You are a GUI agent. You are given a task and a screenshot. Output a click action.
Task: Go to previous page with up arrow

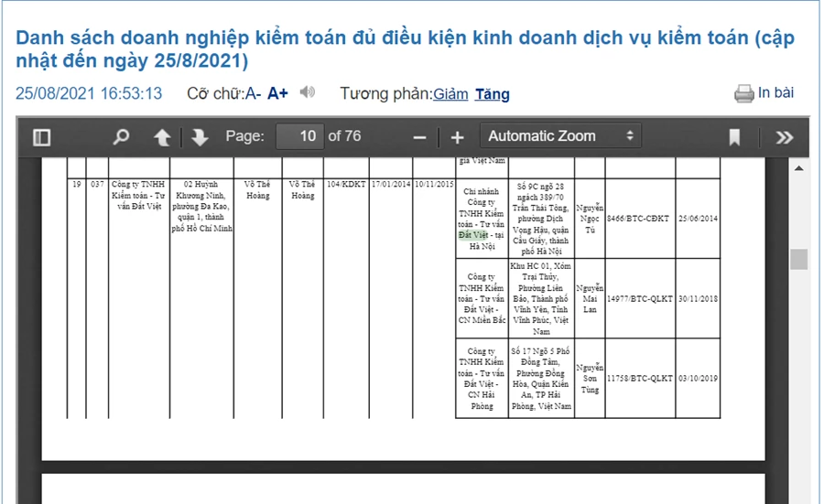tap(162, 137)
